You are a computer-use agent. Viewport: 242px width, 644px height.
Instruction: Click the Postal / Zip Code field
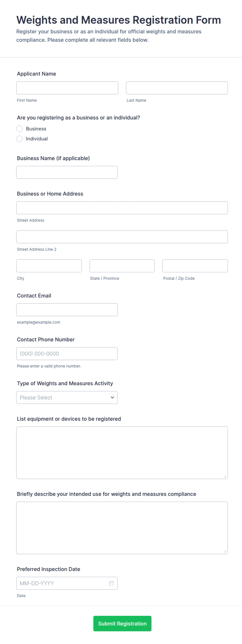195,266
